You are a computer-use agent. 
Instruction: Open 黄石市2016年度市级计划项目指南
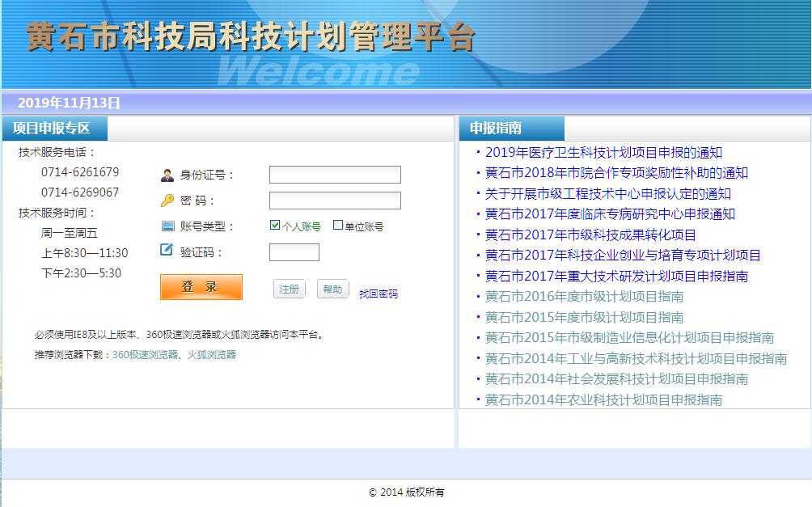[584, 297]
